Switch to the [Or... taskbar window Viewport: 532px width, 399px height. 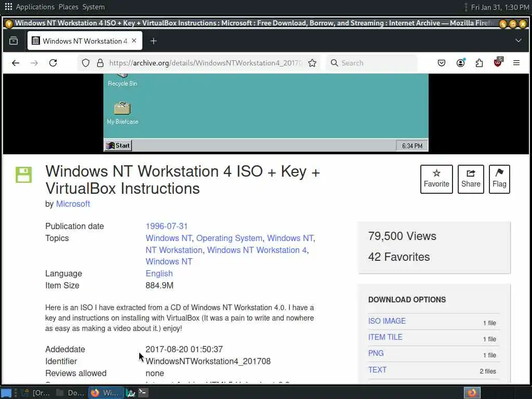coord(36,393)
